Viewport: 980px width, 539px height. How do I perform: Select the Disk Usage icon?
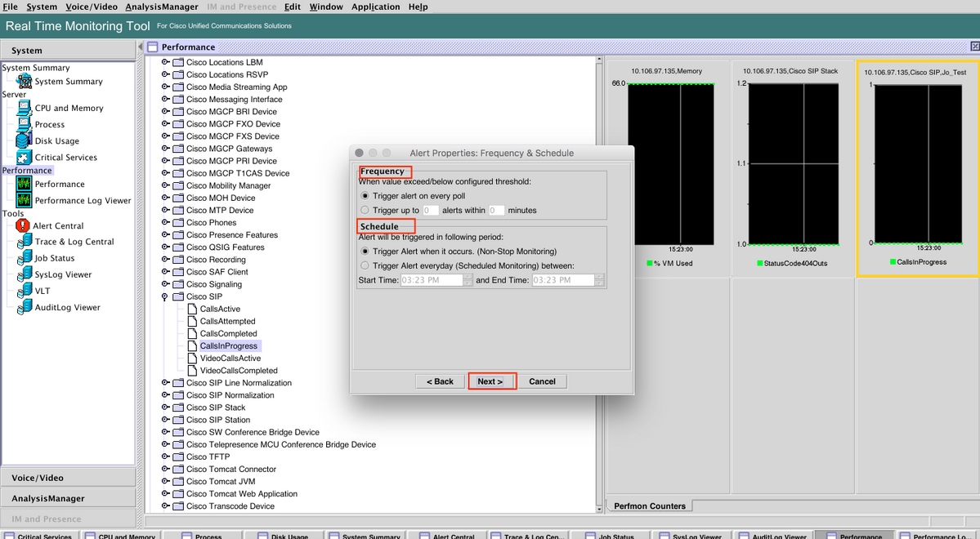click(x=25, y=140)
